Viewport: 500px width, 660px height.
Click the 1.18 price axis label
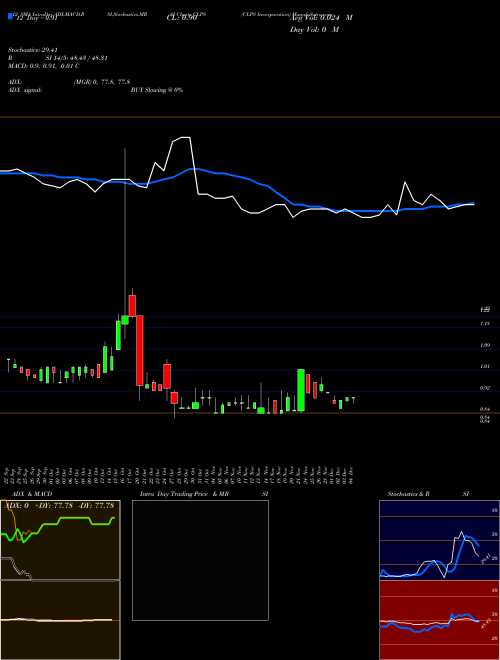pos(485,324)
